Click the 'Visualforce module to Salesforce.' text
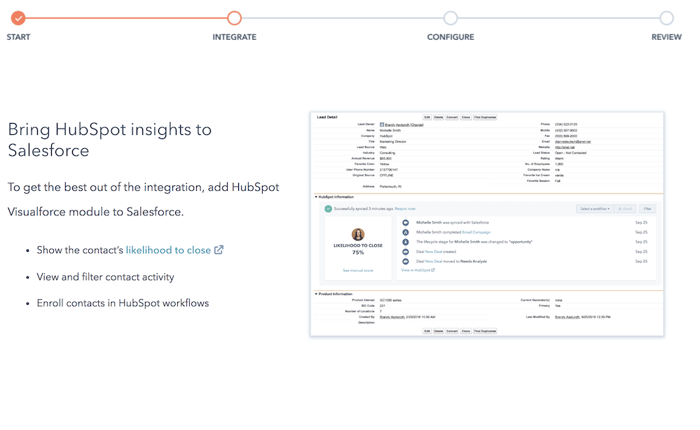 (96, 212)
